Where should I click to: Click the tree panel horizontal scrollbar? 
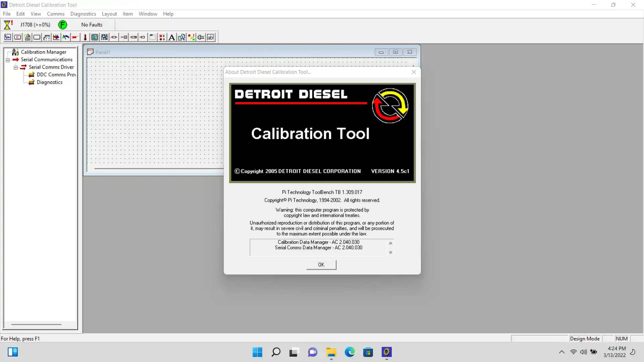pos(36,324)
